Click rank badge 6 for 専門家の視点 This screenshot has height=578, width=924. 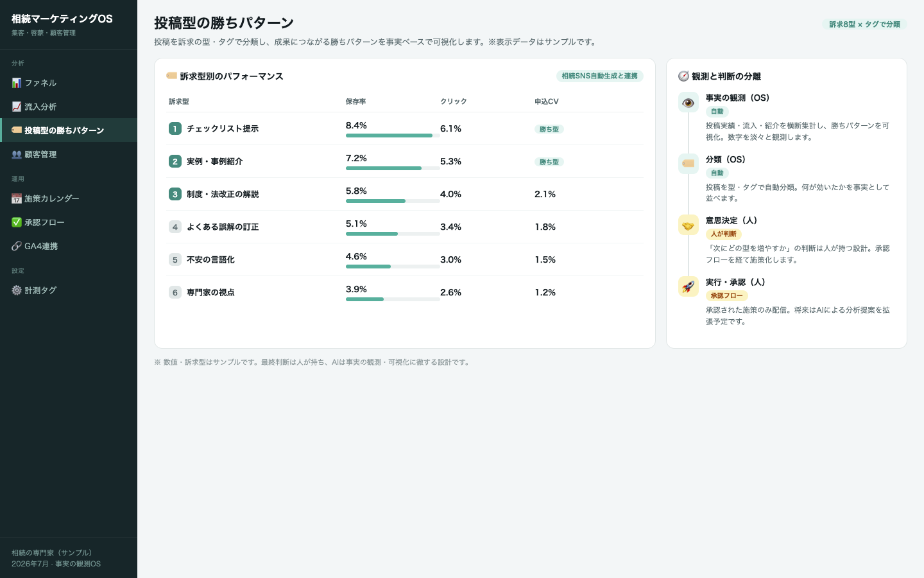pyautogui.click(x=175, y=292)
